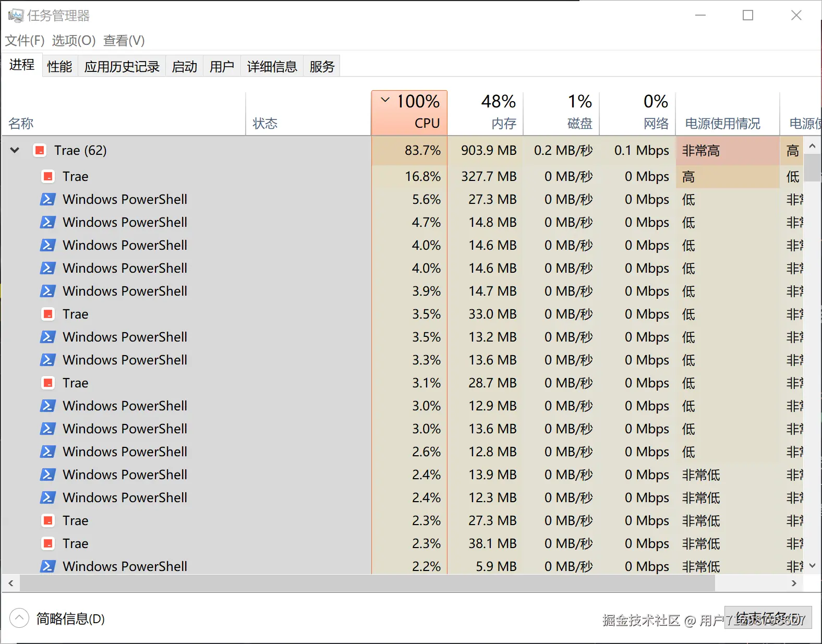Click the Trae icon using 33.0 MB memory
Image resolution: width=822 pixels, height=644 pixels.
(48, 314)
